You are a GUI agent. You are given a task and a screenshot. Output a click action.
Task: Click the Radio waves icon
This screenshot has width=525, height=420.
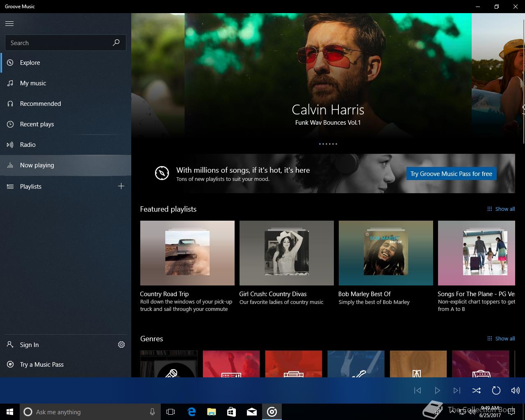point(10,145)
